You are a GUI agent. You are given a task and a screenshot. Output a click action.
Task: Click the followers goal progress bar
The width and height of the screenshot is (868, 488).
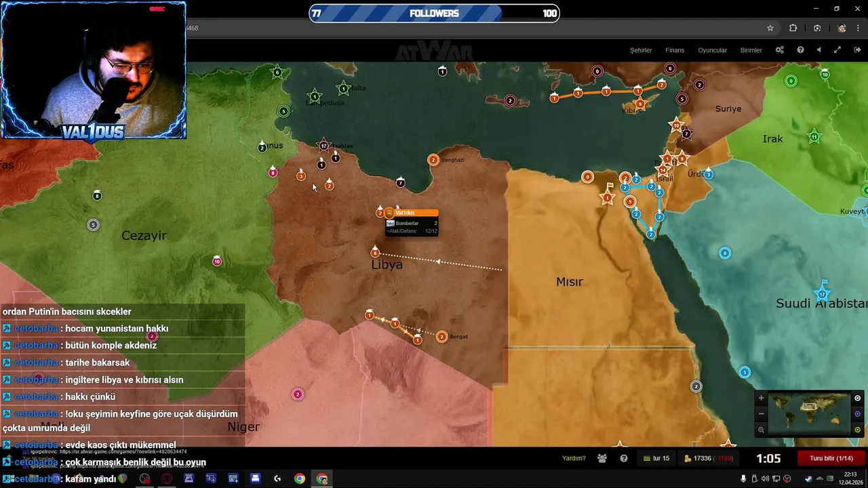click(434, 13)
